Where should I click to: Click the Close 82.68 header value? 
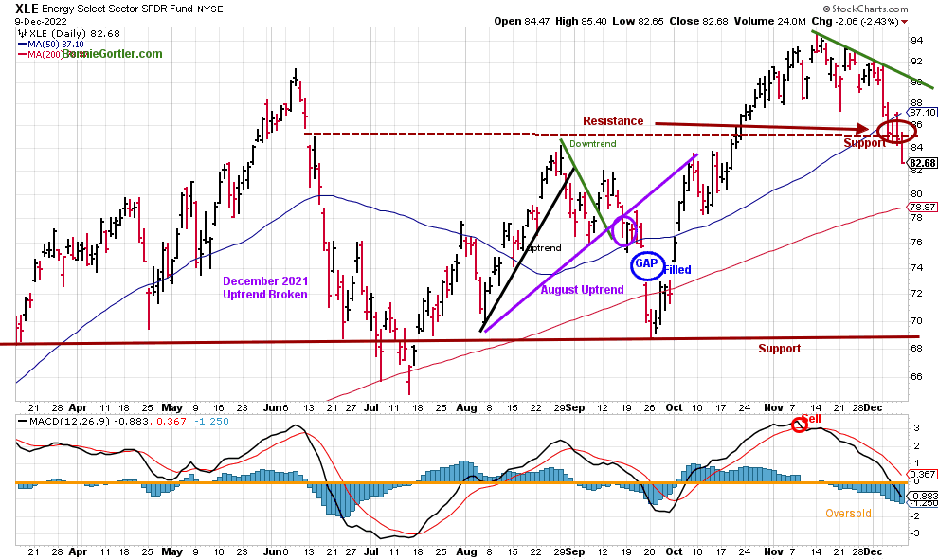698,21
